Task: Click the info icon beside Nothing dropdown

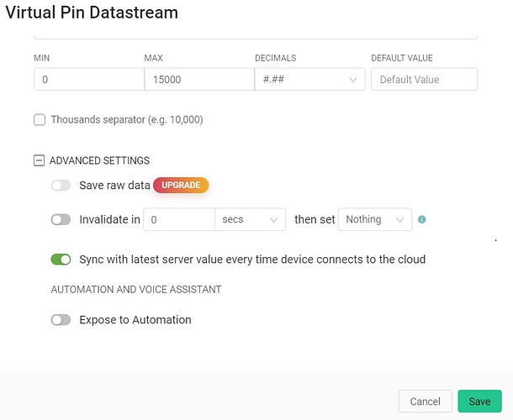Action: [422, 220]
